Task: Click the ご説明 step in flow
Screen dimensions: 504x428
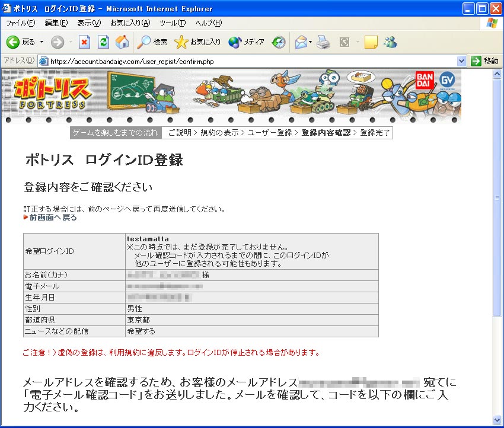Action: pos(179,133)
